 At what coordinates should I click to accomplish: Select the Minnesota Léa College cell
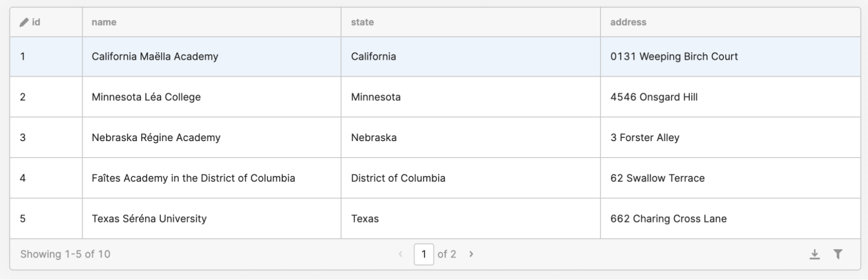[146, 97]
